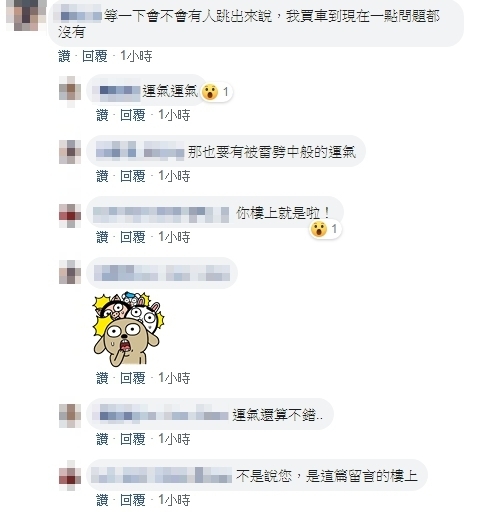Open avatar of sticker comment author
This screenshot has height=512, width=497.
click(70, 273)
